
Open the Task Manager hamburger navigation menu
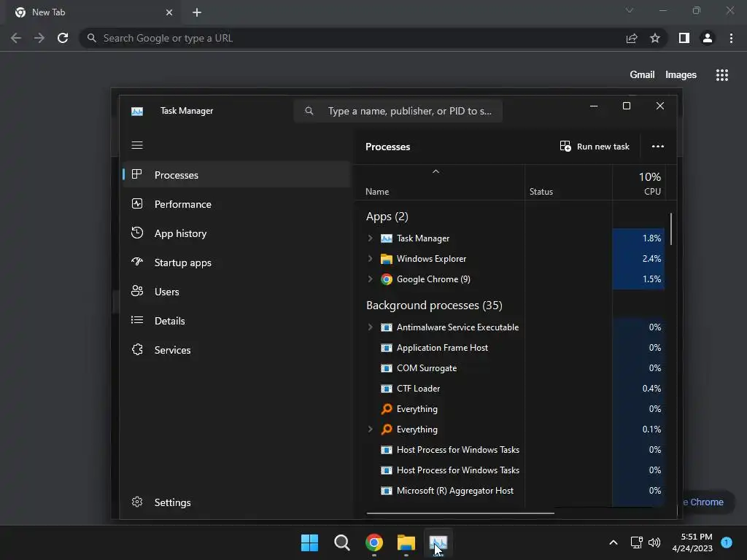[x=137, y=145]
